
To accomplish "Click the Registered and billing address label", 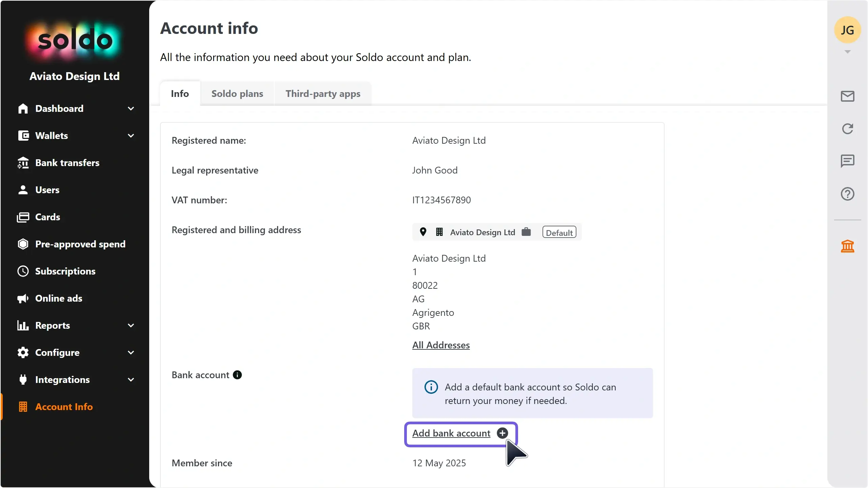I will (x=236, y=230).
